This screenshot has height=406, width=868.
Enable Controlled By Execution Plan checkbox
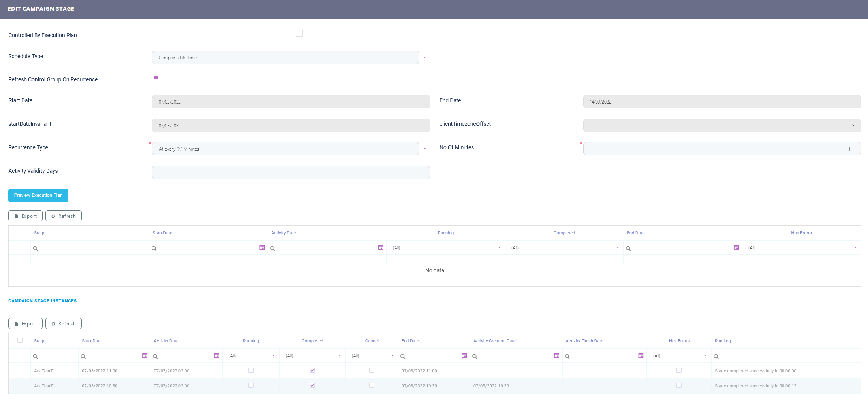pos(299,34)
